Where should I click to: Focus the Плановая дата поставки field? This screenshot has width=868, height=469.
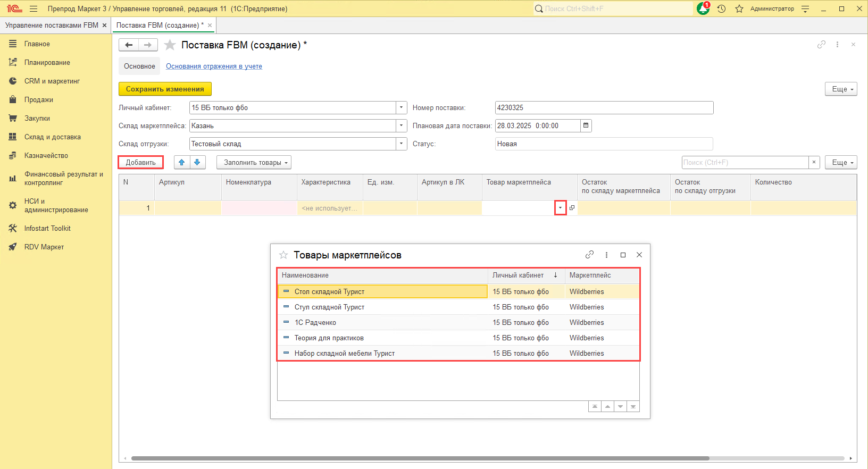pos(538,125)
